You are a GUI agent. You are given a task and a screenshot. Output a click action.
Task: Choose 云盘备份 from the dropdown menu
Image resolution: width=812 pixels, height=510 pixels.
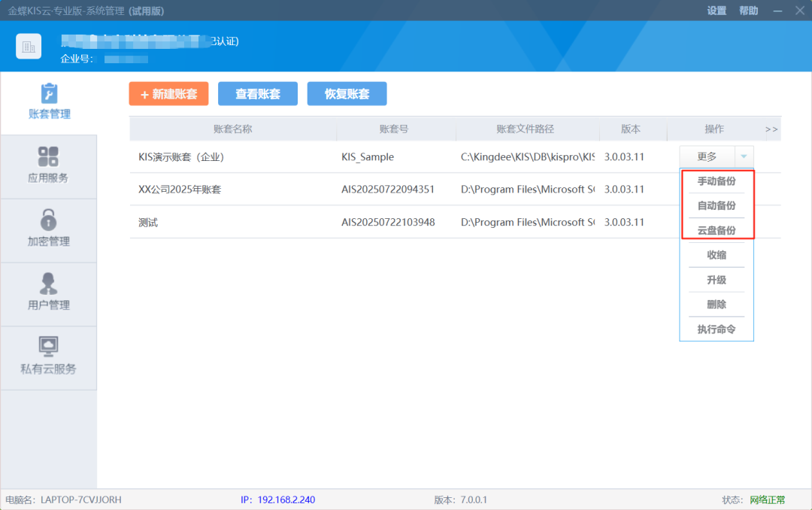(x=717, y=230)
